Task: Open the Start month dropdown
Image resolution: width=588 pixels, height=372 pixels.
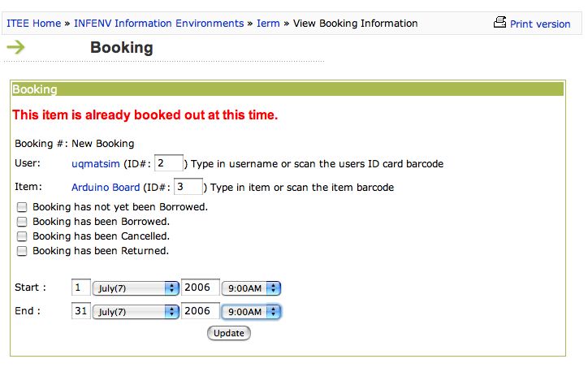Action: click(136, 288)
